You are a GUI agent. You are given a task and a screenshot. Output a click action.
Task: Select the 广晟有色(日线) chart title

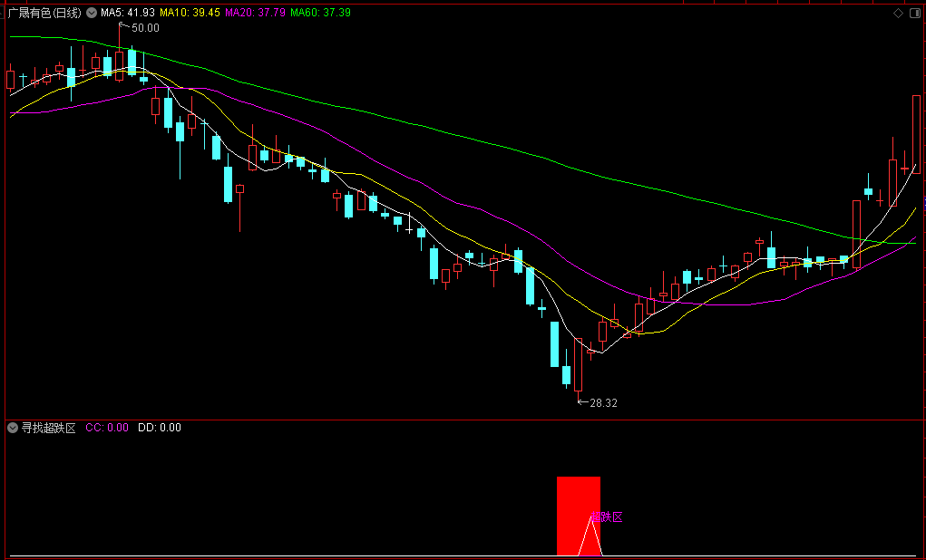pyautogui.click(x=44, y=13)
